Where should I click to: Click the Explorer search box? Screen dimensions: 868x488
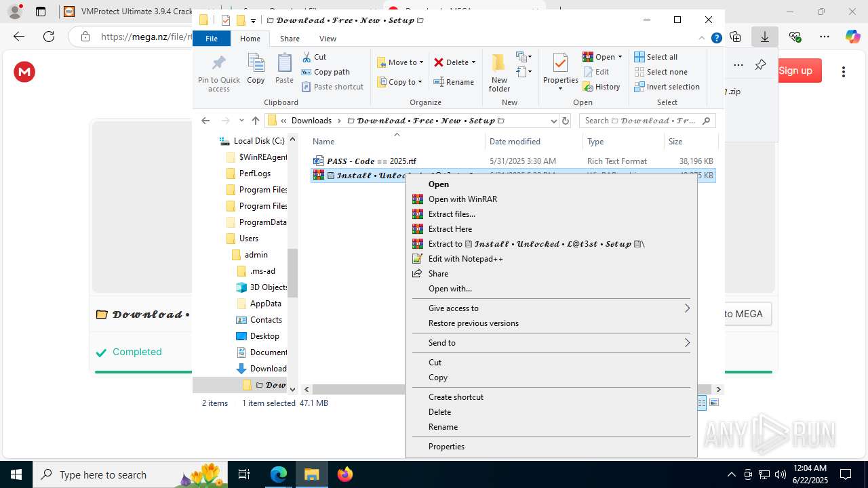pyautogui.click(x=648, y=121)
